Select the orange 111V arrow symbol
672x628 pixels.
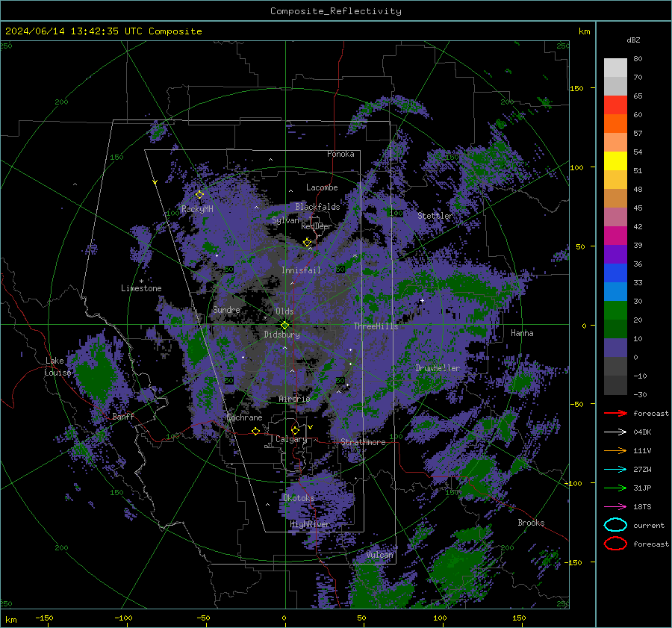pyautogui.click(x=615, y=450)
